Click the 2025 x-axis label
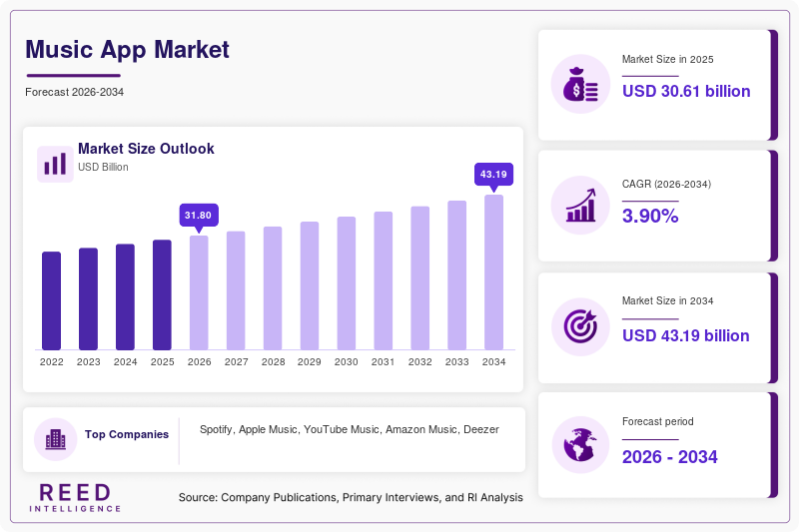This screenshot has height=532, width=799. pyautogui.click(x=162, y=362)
